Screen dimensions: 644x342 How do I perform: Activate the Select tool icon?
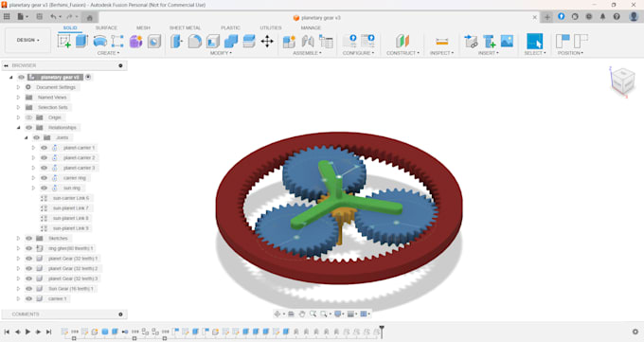coord(534,41)
